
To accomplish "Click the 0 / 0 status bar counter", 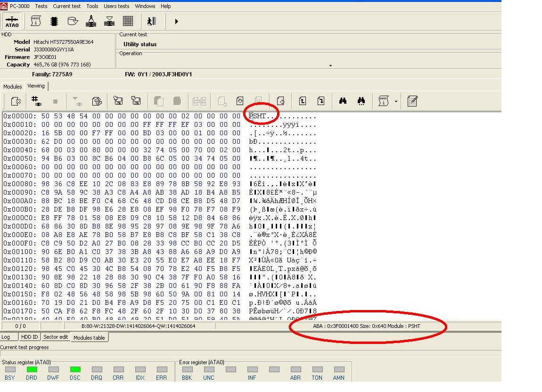I will 20,326.
